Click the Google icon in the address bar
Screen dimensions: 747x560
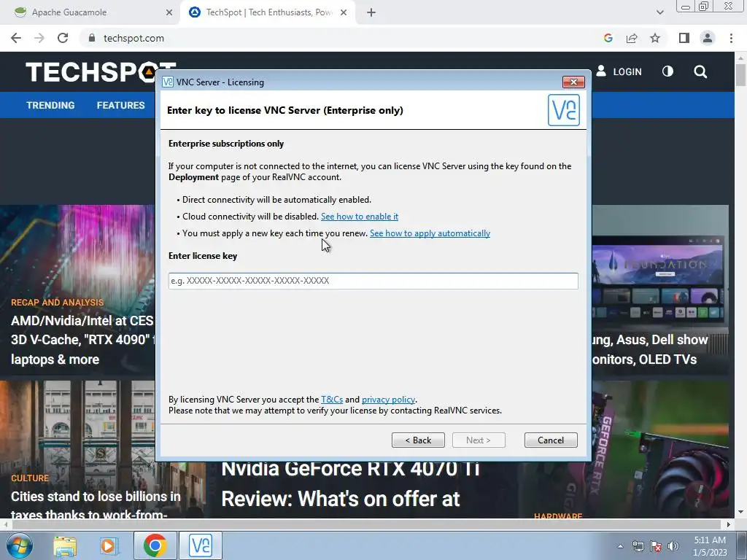click(x=608, y=38)
